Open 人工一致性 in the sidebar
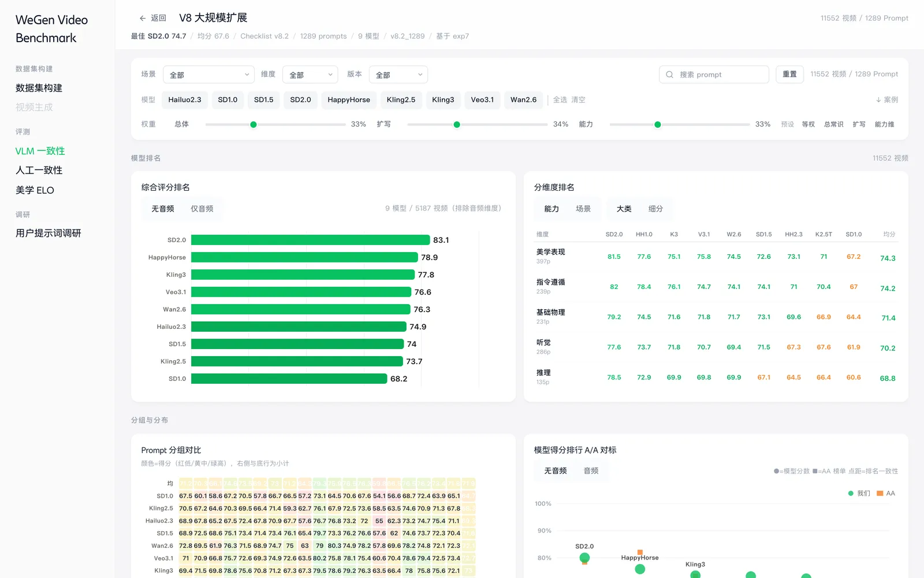The width and height of the screenshot is (924, 578). (x=39, y=170)
